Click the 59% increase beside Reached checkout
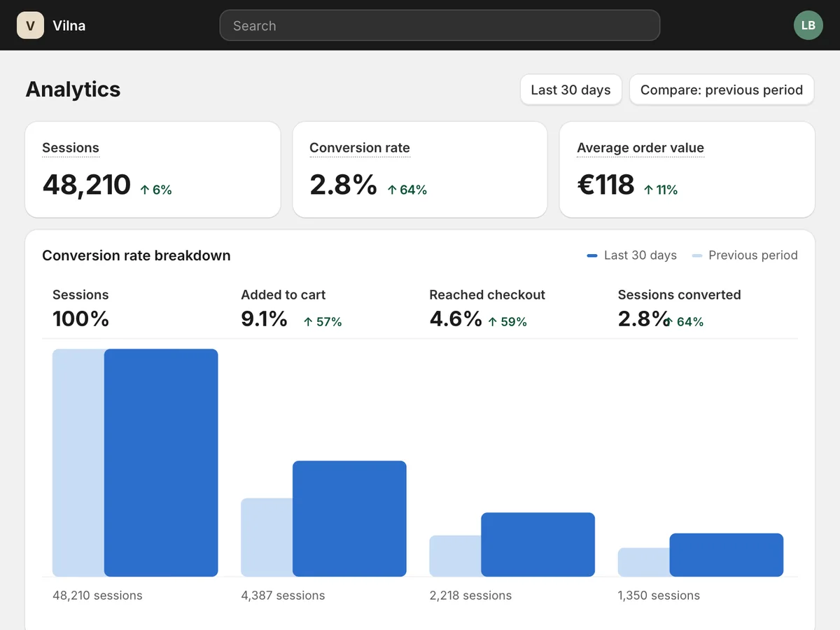Screen dimensions: 840x630 coord(507,322)
